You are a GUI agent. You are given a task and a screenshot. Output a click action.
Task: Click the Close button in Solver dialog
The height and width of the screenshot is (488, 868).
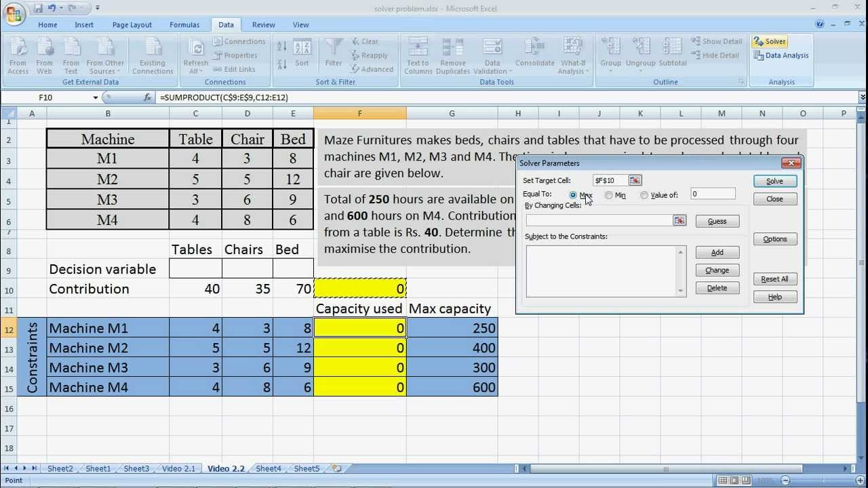[774, 199]
